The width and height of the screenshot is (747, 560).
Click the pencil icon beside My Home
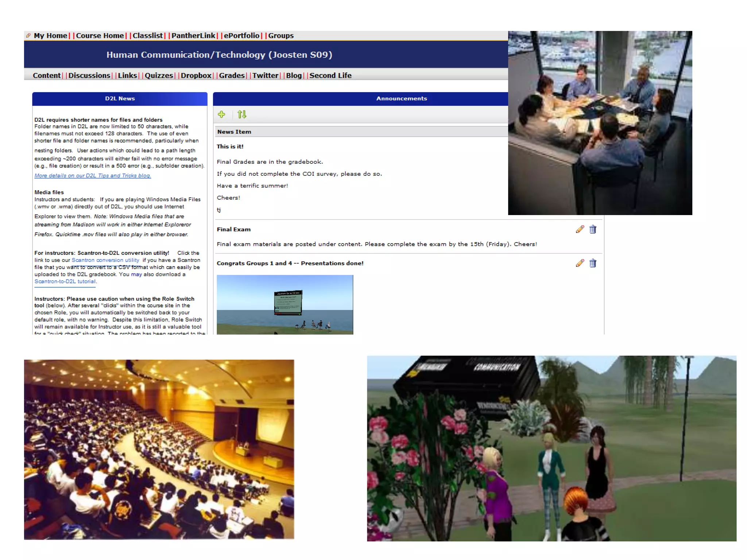tap(28, 36)
